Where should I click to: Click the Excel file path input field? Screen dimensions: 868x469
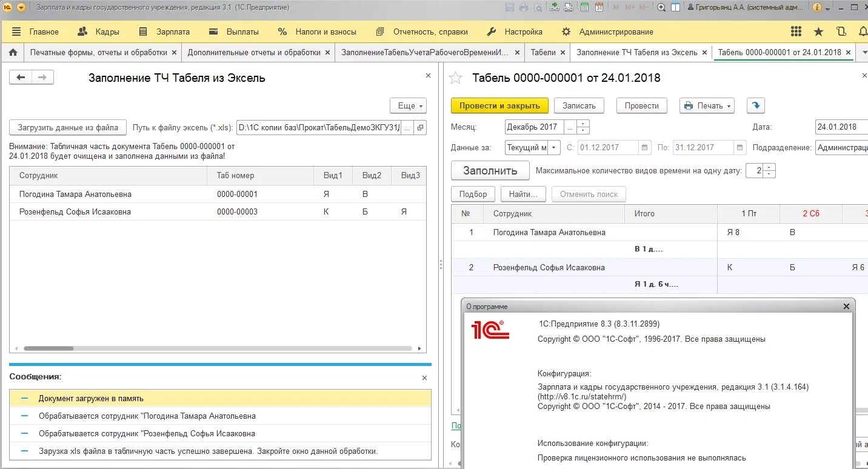point(319,127)
